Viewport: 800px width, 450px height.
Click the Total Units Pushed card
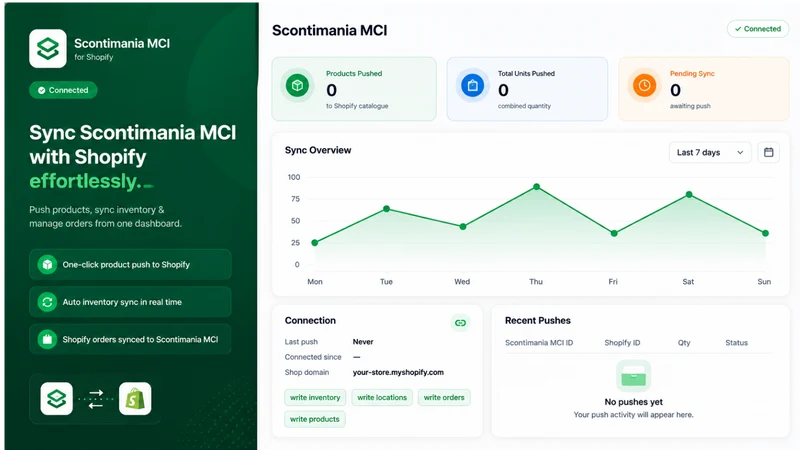527,89
